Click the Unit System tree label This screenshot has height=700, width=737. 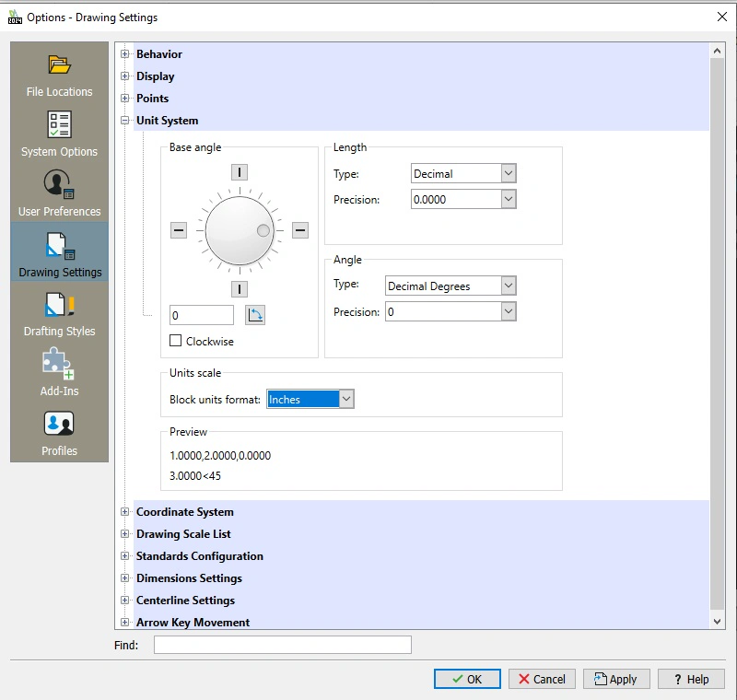(x=168, y=121)
